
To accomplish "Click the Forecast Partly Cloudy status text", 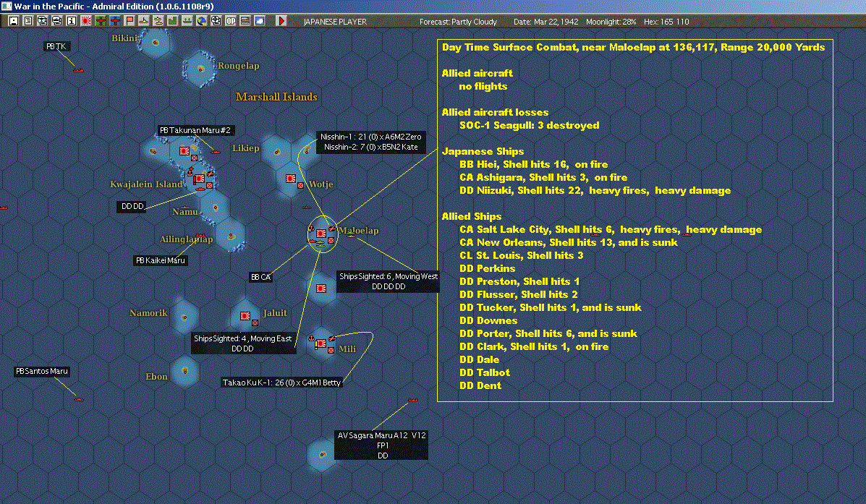I will coord(458,22).
